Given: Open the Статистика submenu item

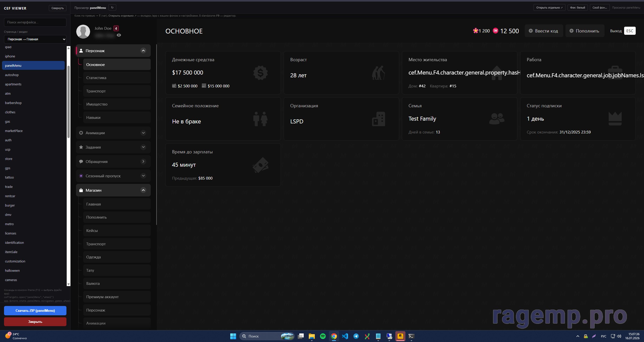Looking at the screenshot, I should coord(117,78).
